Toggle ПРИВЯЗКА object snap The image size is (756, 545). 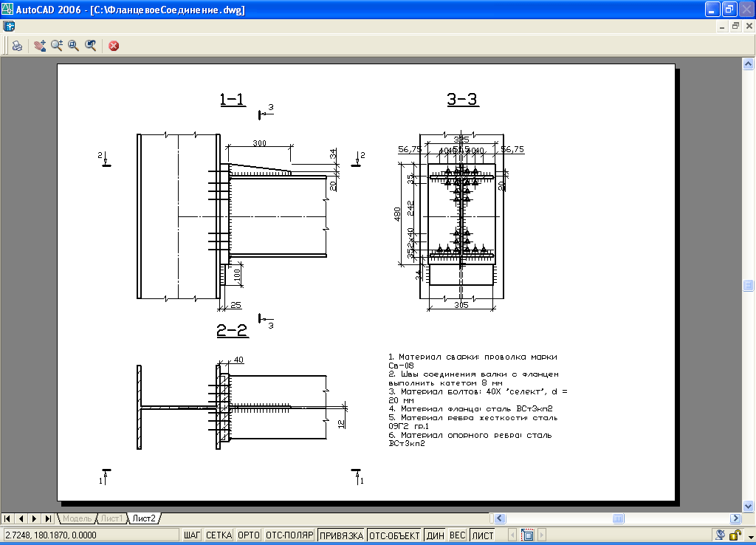point(341,535)
